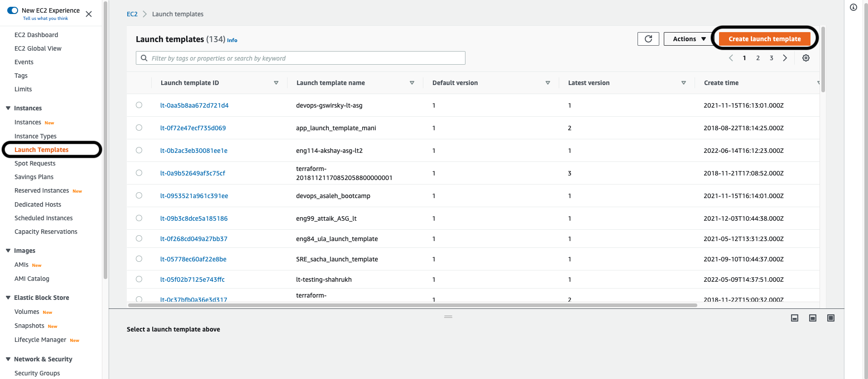The image size is (868, 379).
Task: Go to next page of launch templates
Action: click(785, 58)
